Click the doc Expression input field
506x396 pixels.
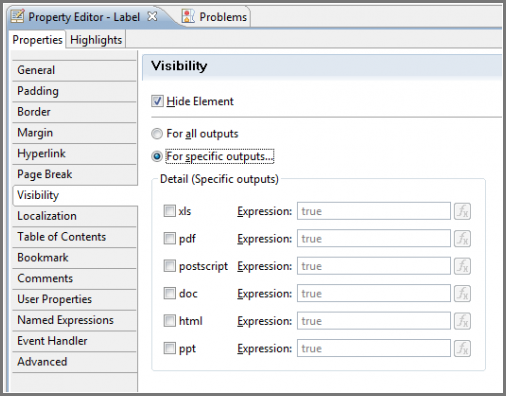click(374, 294)
